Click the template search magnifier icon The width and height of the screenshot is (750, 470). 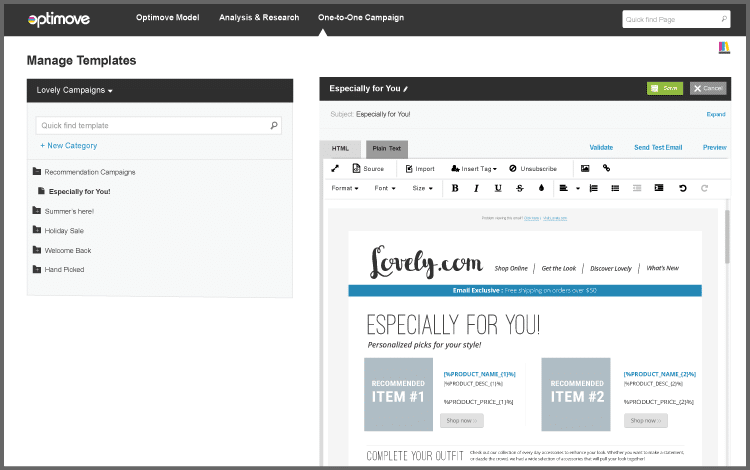pos(274,125)
